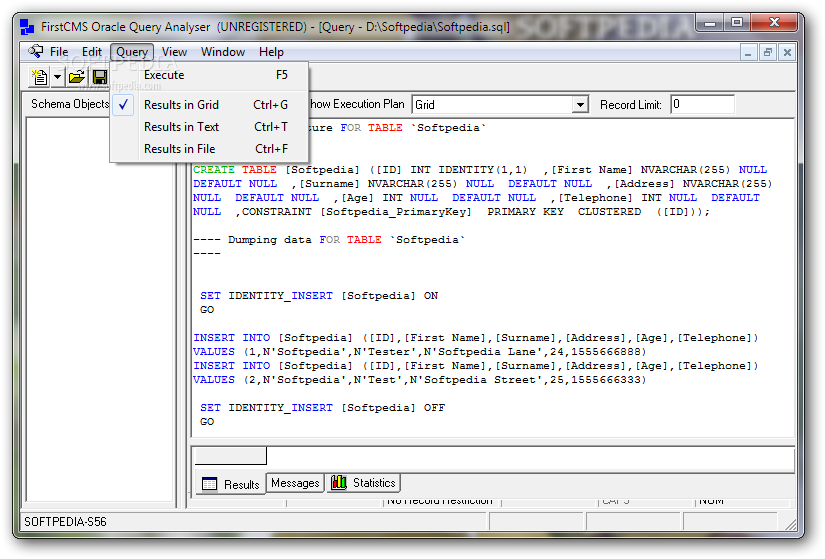Image resolution: width=825 pixels, height=559 pixels.
Task: Switch to the Results tab
Action: [x=231, y=484]
